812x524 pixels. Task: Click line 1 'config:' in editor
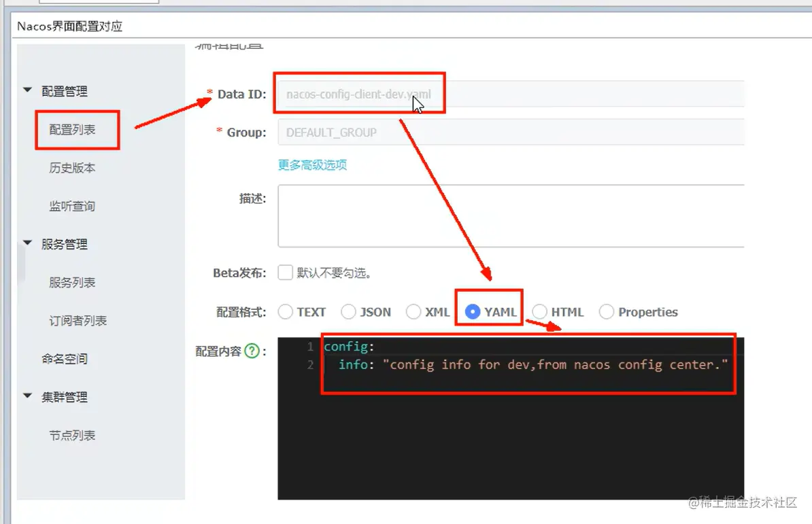(x=349, y=346)
